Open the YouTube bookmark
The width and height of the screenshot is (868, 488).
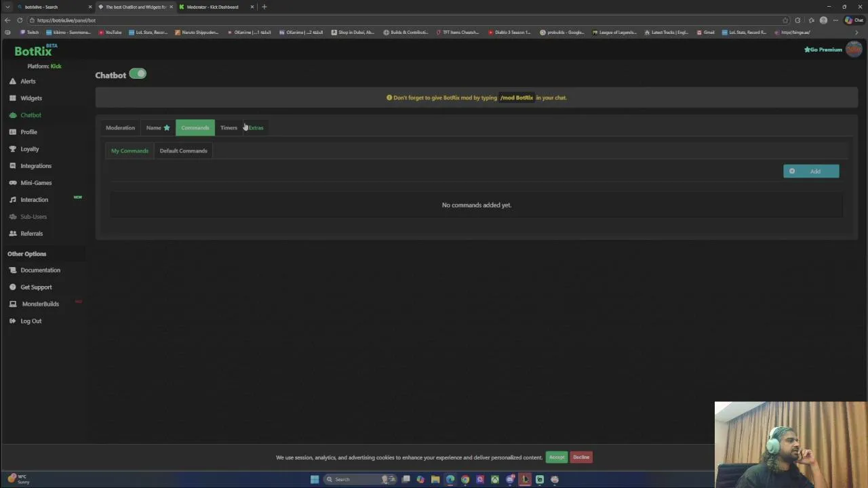[x=110, y=32]
